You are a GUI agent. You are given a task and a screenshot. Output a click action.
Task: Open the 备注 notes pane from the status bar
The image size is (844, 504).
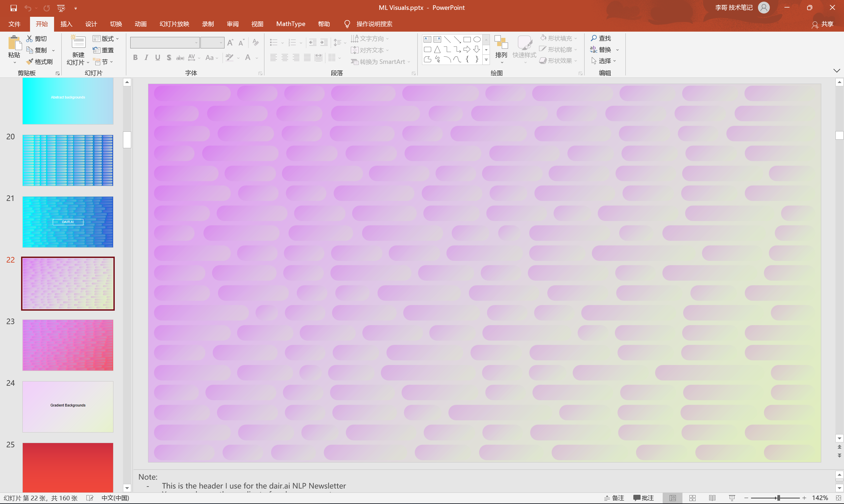point(615,498)
